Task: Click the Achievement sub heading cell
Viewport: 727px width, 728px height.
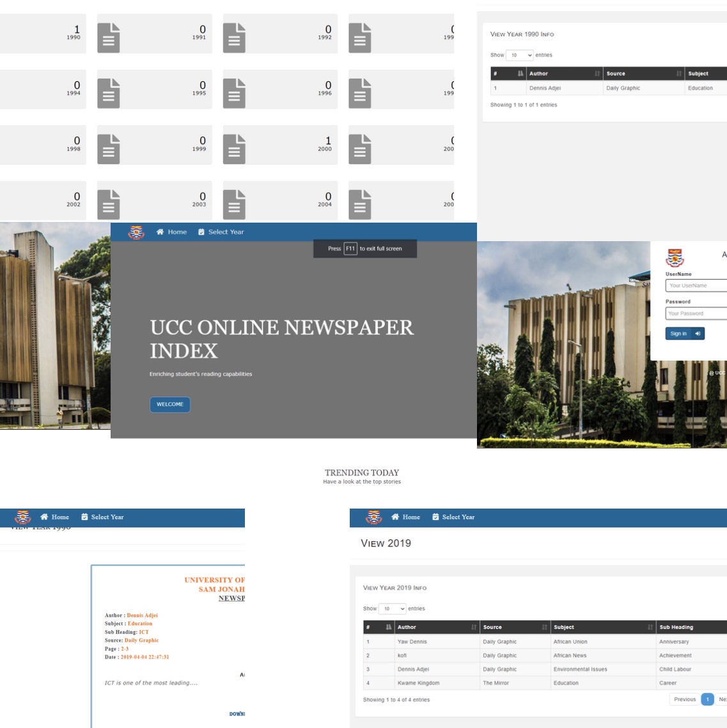Action: 691,656
